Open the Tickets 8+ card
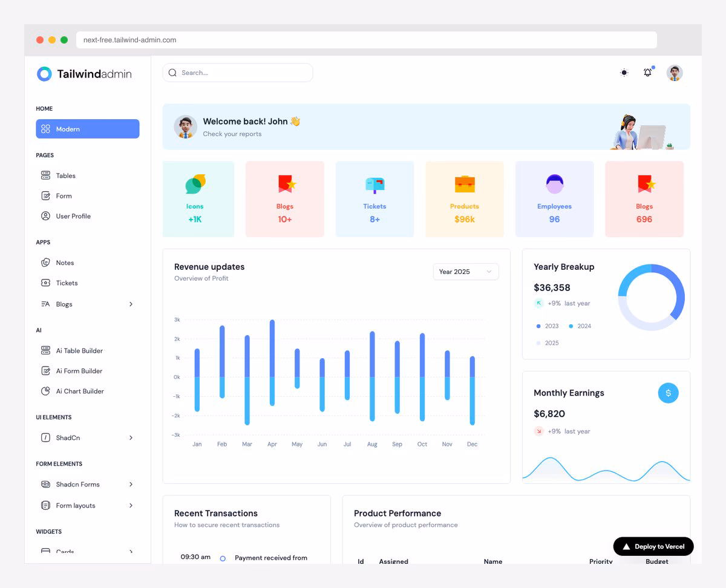Viewport: 726px width, 588px height. (x=374, y=199)
